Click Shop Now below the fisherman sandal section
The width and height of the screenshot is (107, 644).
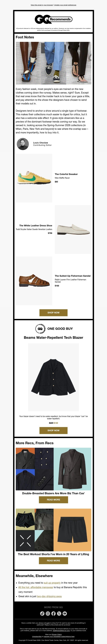pyautogui.click(x=53, y=313)
